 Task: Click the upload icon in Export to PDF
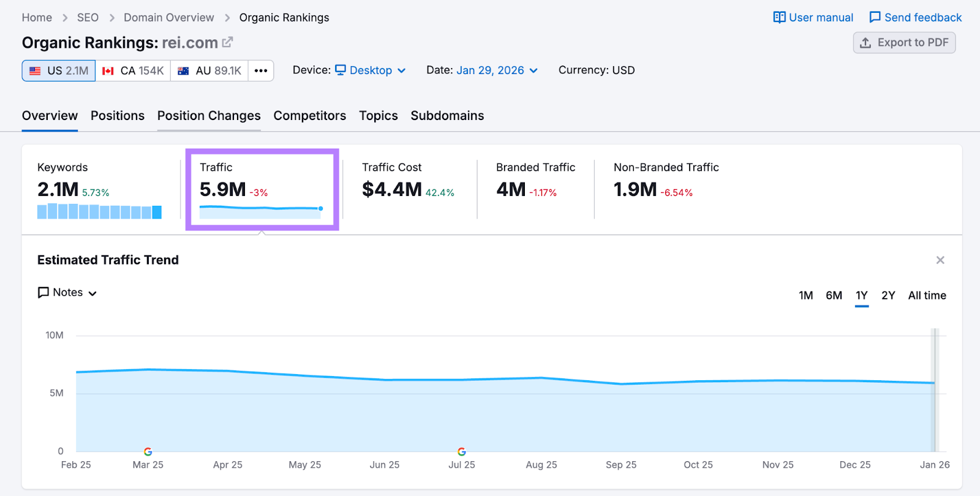point(865,43)
